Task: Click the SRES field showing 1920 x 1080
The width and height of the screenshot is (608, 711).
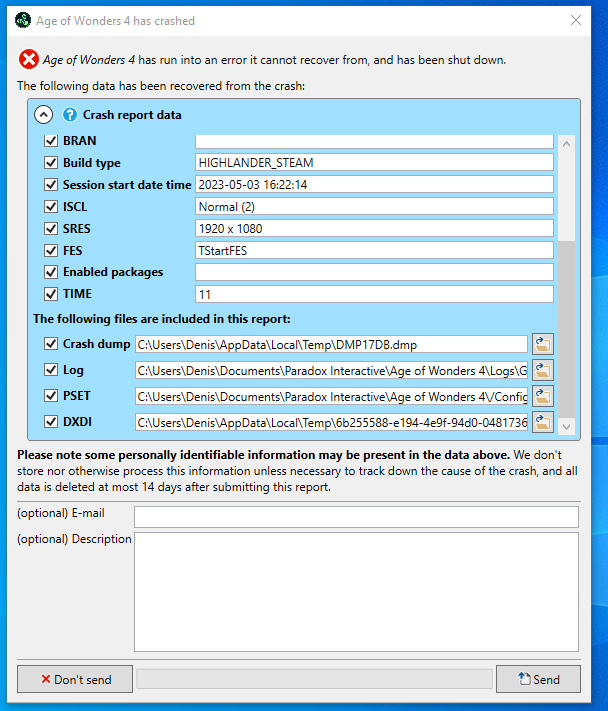Action: (x=375, y=228)
